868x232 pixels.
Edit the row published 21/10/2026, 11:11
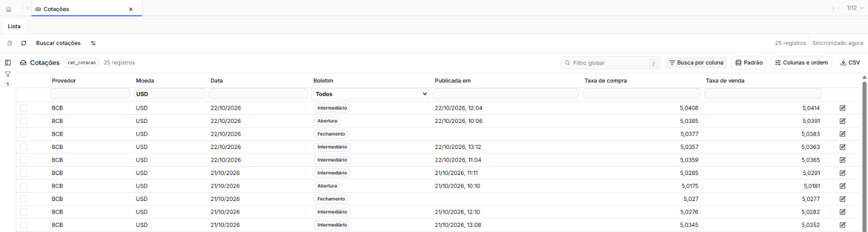[843, 173]
